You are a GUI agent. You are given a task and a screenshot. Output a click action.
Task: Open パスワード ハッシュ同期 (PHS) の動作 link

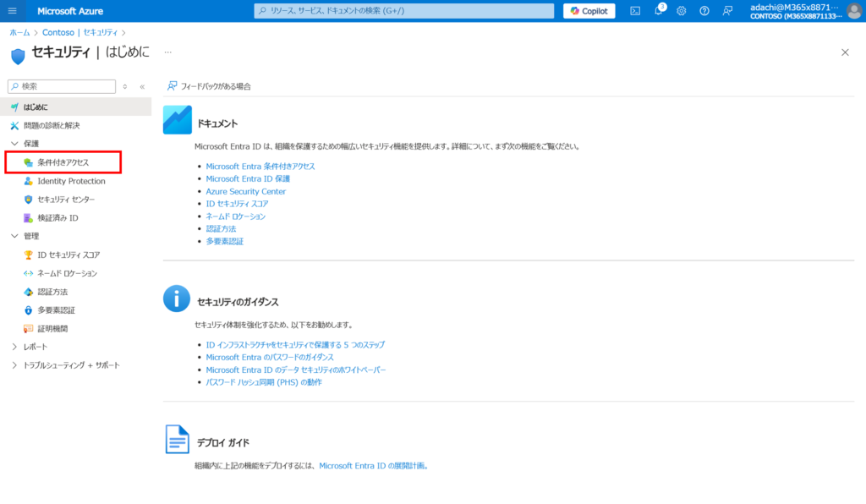click(x=264, y=382)
